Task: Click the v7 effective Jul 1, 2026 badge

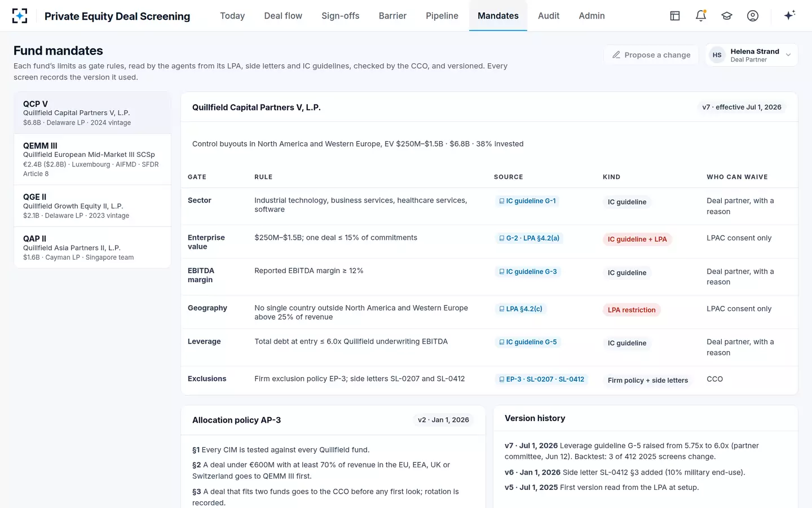Action: [742, 107]
